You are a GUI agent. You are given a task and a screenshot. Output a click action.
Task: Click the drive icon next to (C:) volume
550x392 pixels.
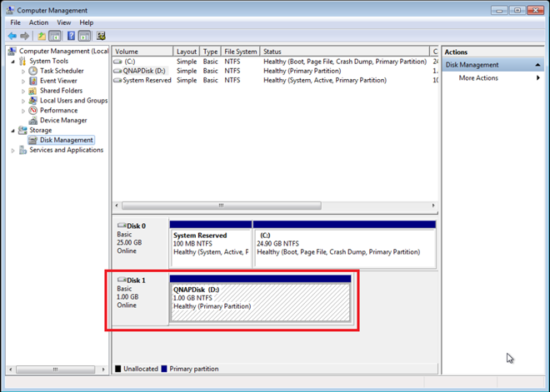click(117, 62)
